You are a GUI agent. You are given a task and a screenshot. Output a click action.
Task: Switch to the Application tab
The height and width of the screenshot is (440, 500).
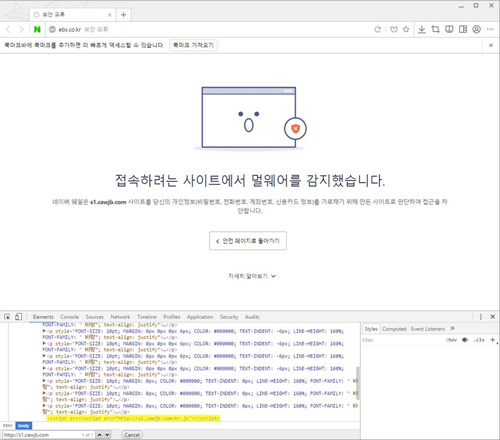(200, 317)
